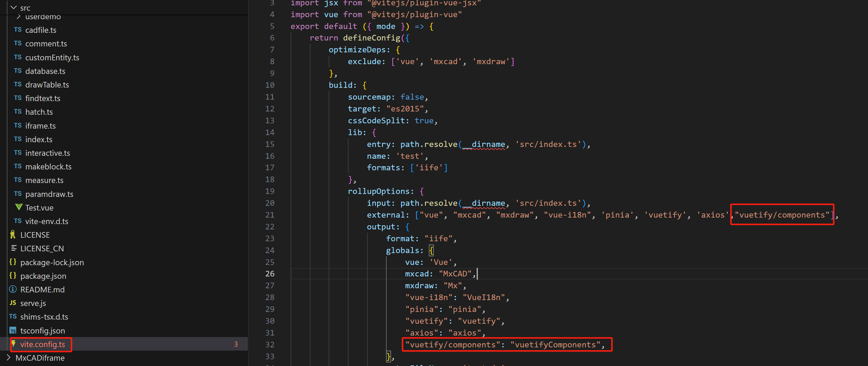Click the README.md info icon
Screen dimensions: 868x366
(x=13, y=289)
